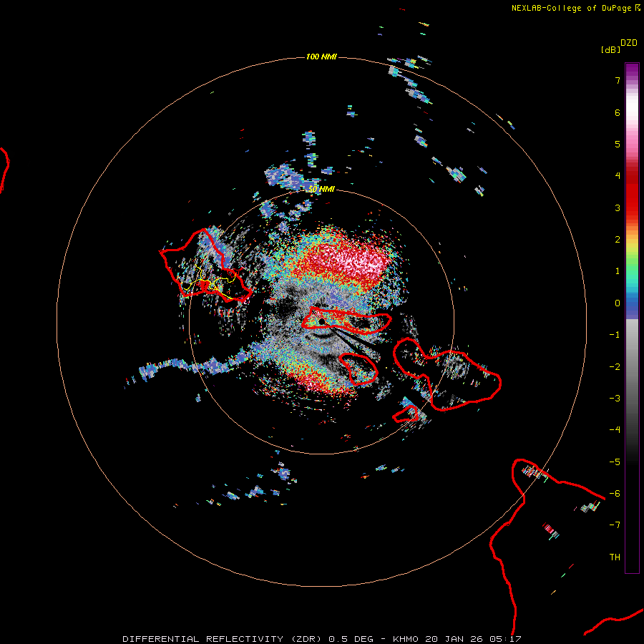Click the [dB] units label
This screenshot has width=644, height=644.
coord(611,49)
